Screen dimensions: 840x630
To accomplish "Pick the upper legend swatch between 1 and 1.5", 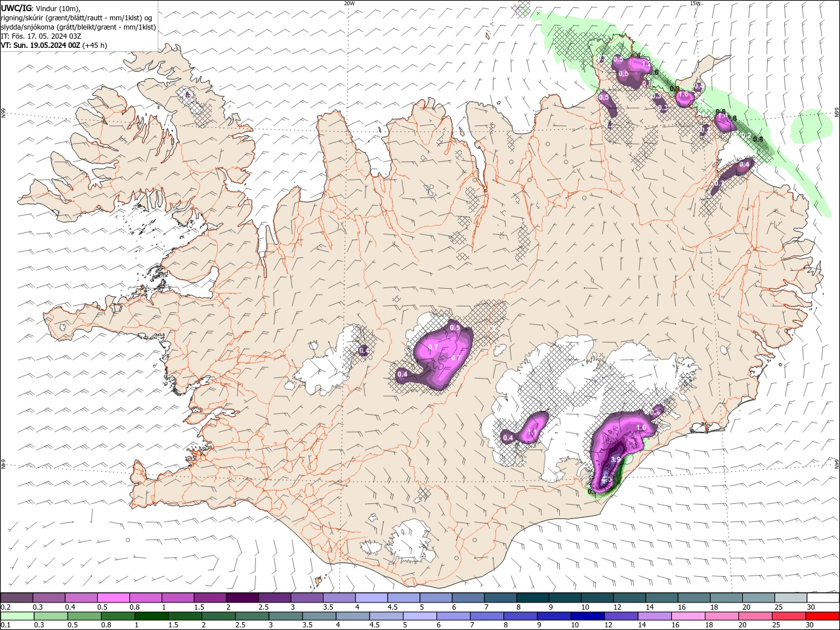I will click(177, 598).
